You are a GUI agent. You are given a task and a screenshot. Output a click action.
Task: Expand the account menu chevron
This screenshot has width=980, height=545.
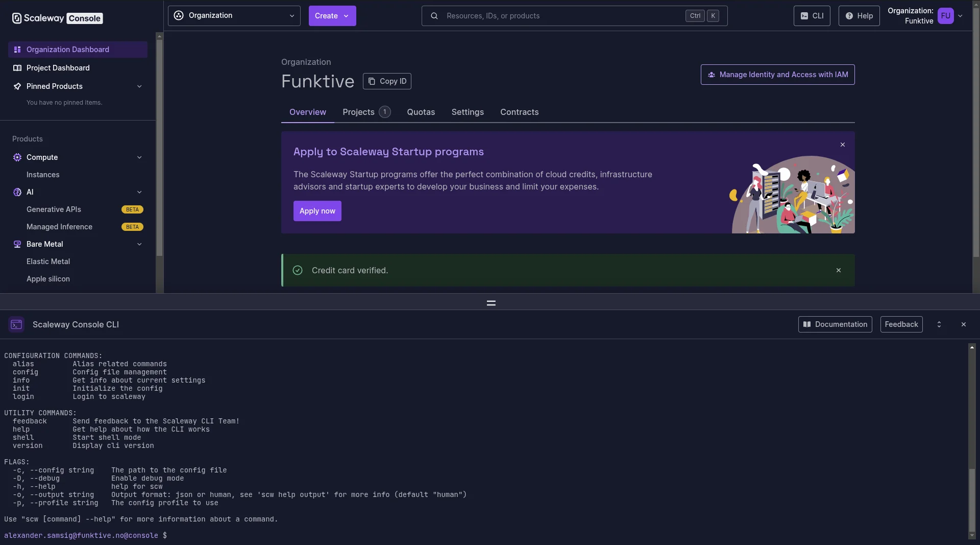pos(961,16)
